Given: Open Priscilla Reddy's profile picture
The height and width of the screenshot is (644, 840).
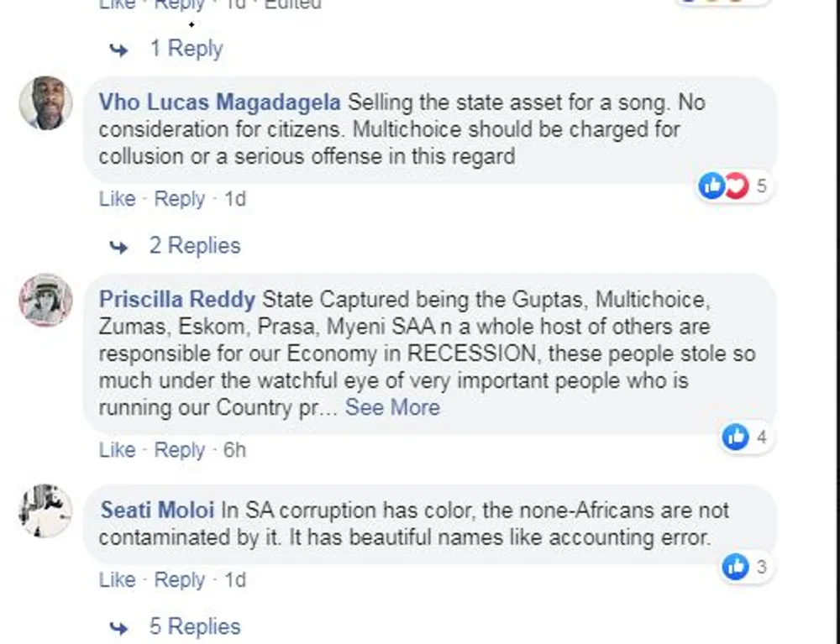Looking at the screenshot, I should [x=46, y=300].
